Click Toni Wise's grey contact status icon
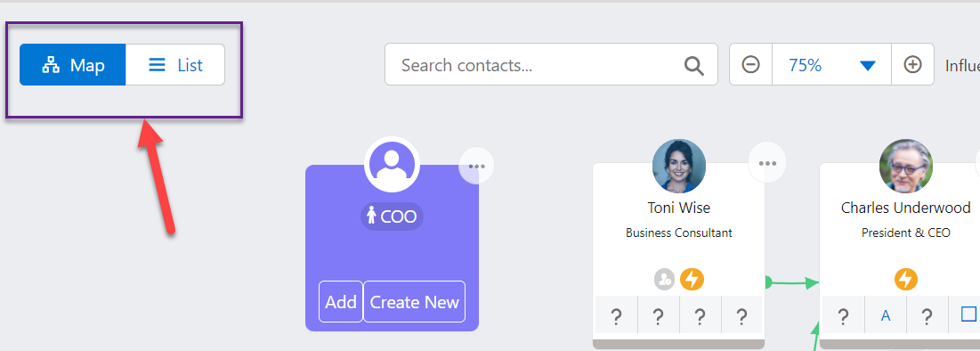Screen dimensions: 980x351 click(664, 279)
